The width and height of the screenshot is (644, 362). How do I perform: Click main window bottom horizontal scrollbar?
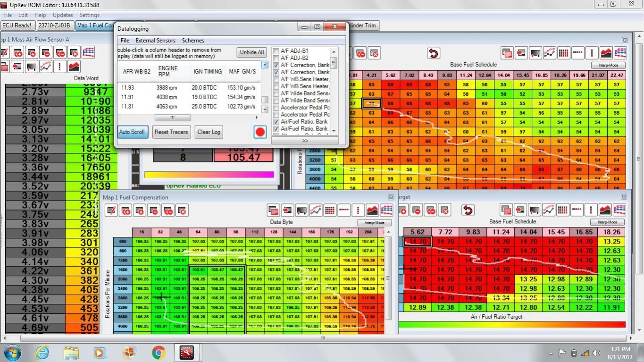click(323, 338)
